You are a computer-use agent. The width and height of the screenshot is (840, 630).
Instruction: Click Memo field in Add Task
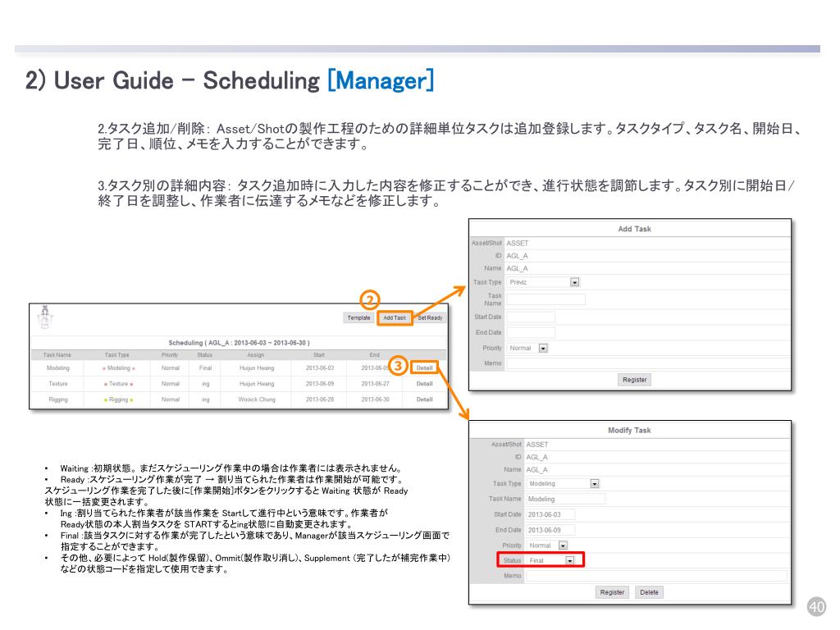coord(648,363)
